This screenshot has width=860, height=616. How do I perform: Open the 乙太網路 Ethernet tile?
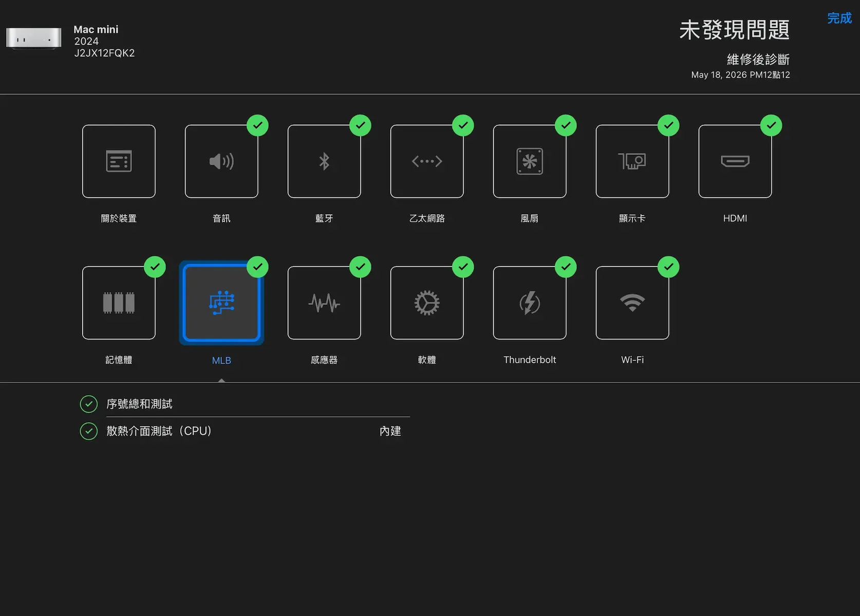pos(427,161)
